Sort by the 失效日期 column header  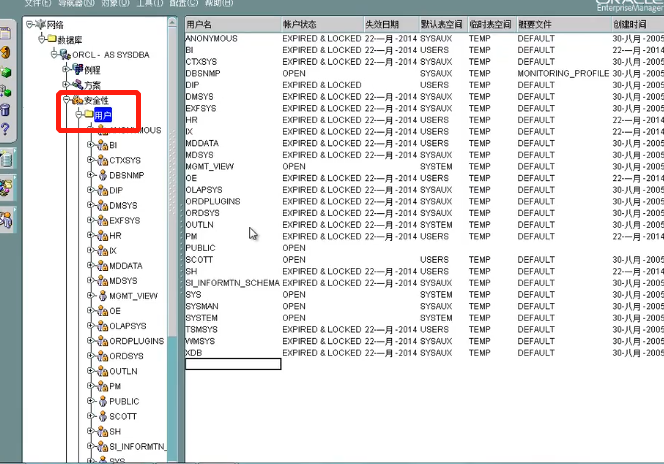pyautogui.click(x=391, y=25)
